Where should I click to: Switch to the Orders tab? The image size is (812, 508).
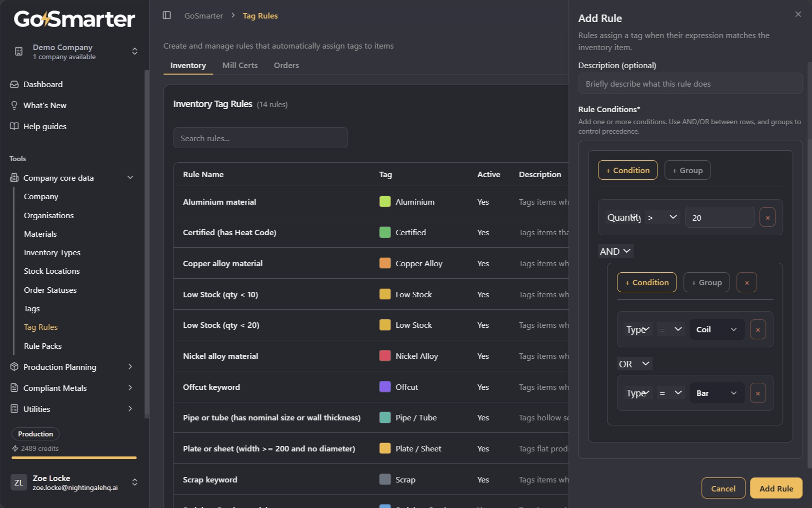point(286,66)
